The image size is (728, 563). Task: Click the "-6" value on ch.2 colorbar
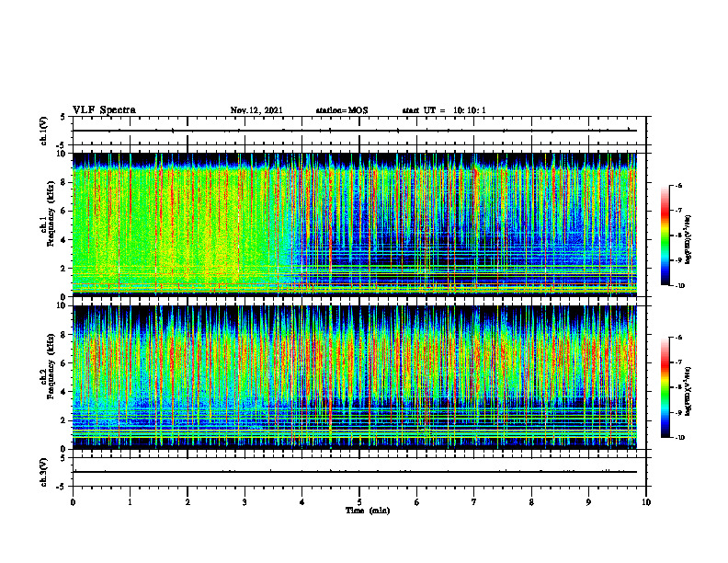click(677, 338)
